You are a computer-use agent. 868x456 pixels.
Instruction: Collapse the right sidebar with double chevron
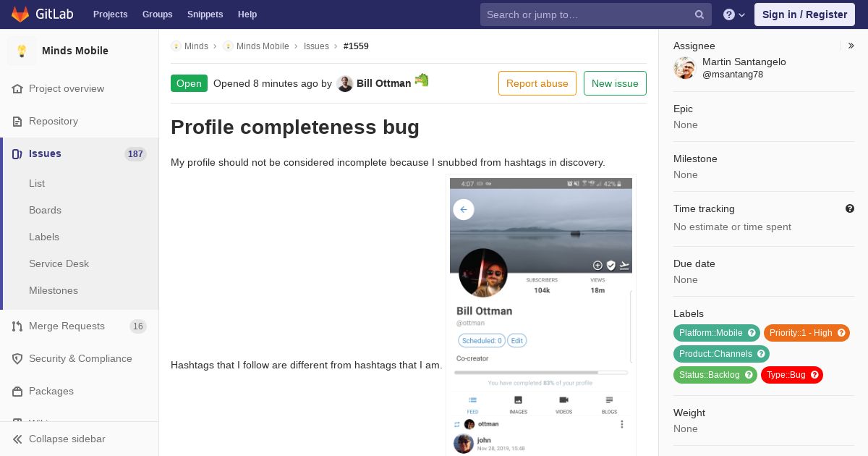(x=851, y=46)
